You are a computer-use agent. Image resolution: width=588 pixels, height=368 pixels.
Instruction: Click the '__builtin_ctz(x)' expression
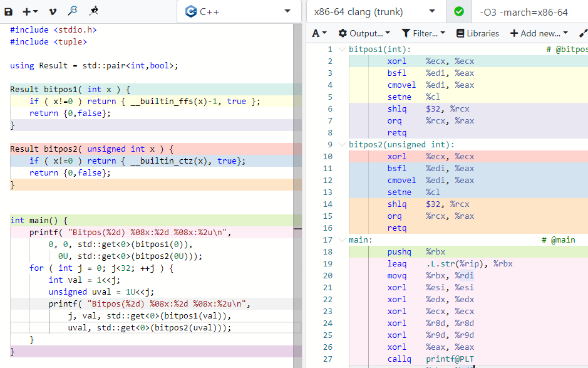[x=169, y=160]
